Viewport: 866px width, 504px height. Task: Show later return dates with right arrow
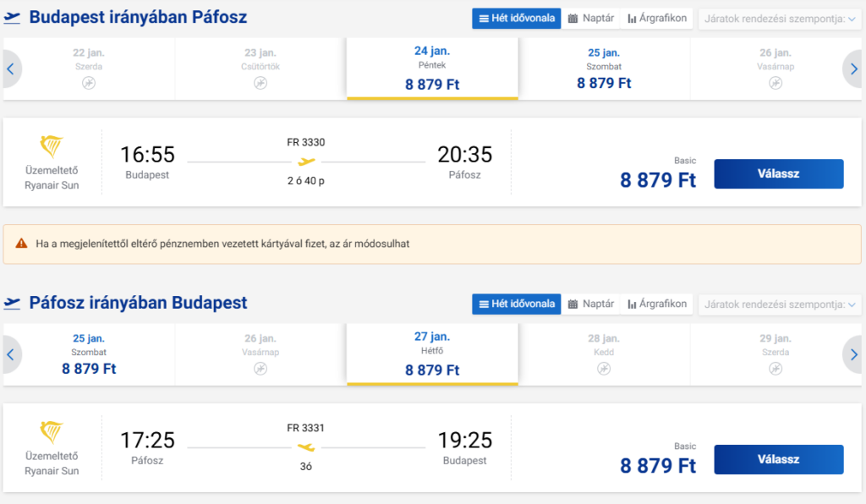pyautogui.click(x=853, y=354)
